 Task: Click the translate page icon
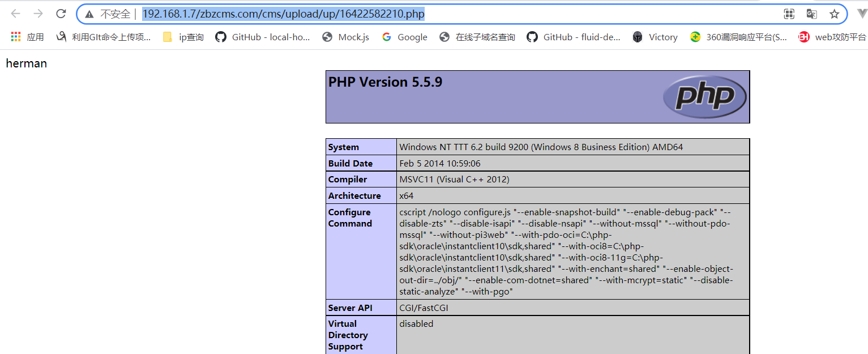click(x=811, y=14)
